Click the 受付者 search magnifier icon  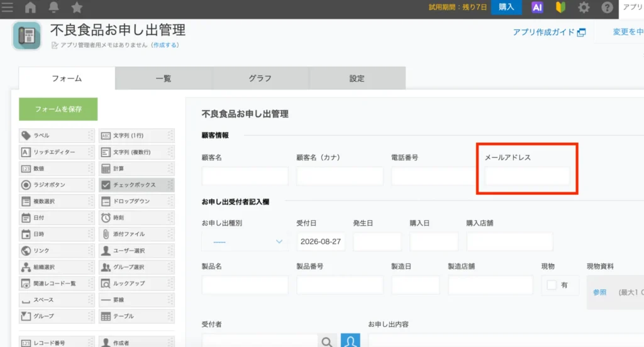(327, 341)
